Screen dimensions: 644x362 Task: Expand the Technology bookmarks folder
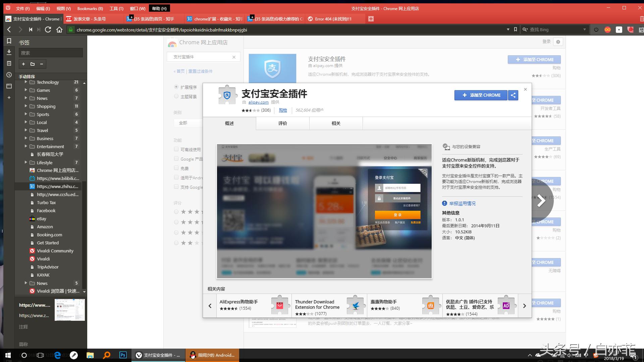click(x=26, y=82)
